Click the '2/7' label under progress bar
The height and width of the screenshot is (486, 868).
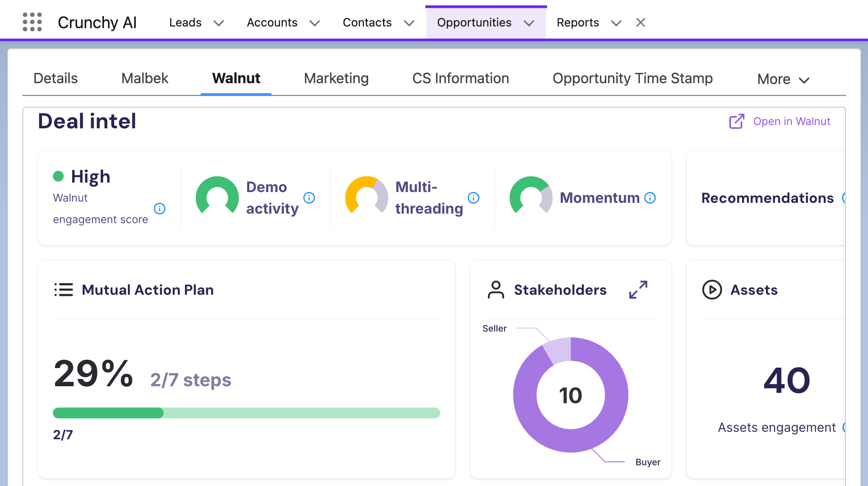tap(63, 435)
